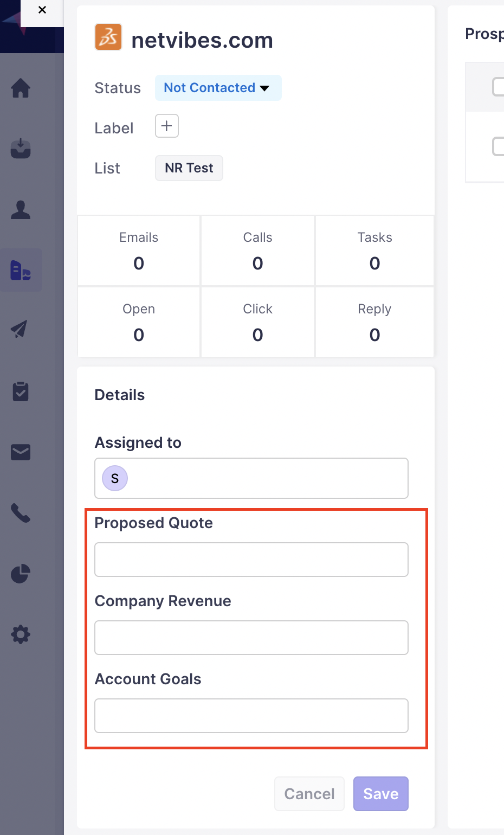Click the NR Test list tag
Image resolution: width=504 pixels, height=835 pixels.
(189, 168)
